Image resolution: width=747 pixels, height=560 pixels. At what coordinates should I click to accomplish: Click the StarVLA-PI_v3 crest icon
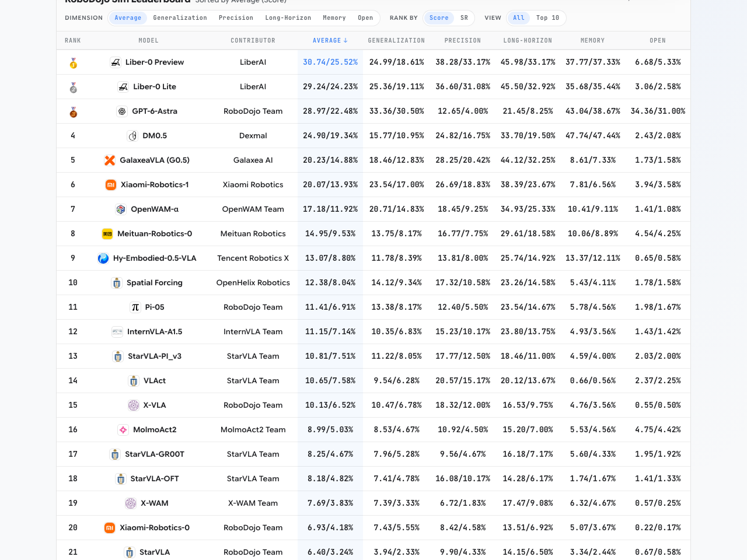118,356
